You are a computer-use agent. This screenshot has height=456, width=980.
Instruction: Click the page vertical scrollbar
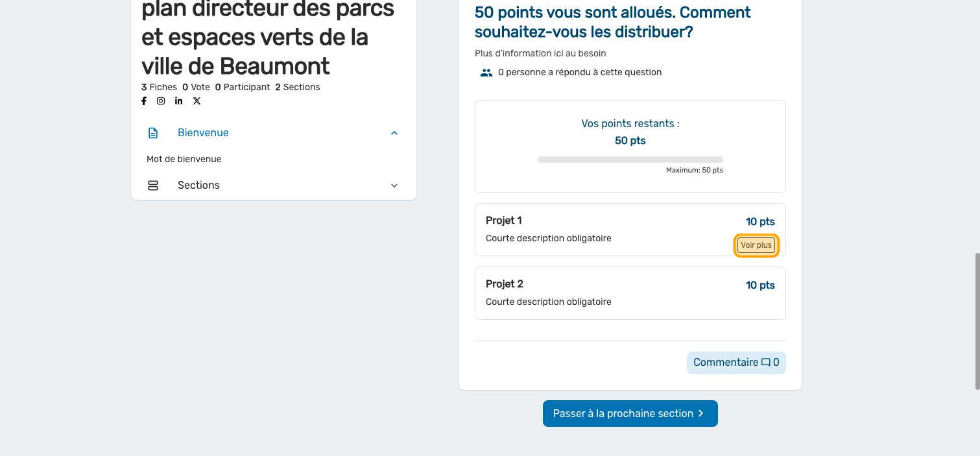pos(977,321)
